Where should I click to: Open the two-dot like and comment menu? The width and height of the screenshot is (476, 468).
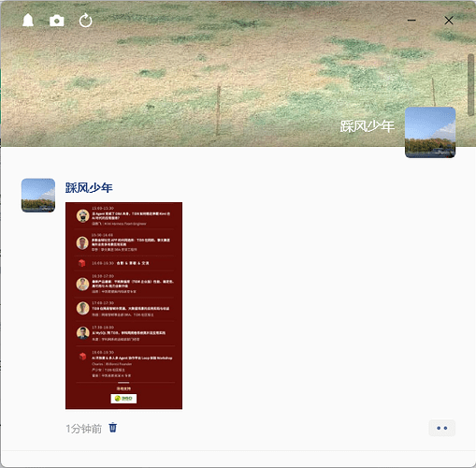coord(442,428)
